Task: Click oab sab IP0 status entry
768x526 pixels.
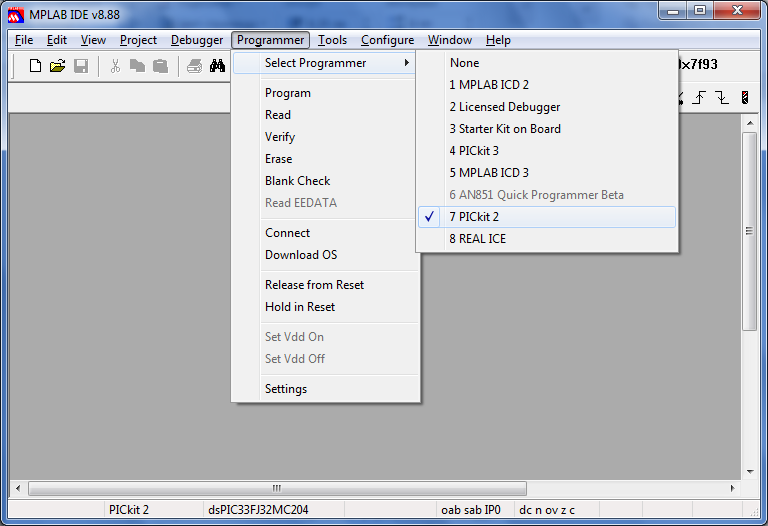Action: 471,510
